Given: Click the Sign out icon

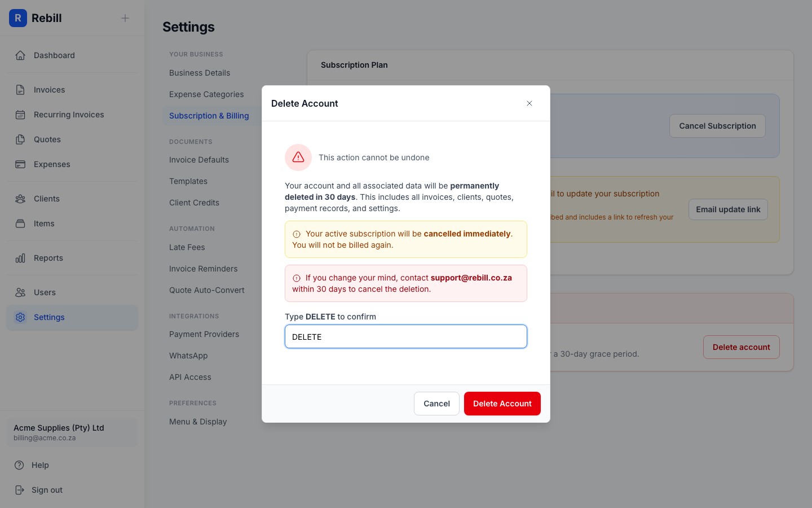Looking at the screenshot, I should pyautogui.click(x=20, y=490).
